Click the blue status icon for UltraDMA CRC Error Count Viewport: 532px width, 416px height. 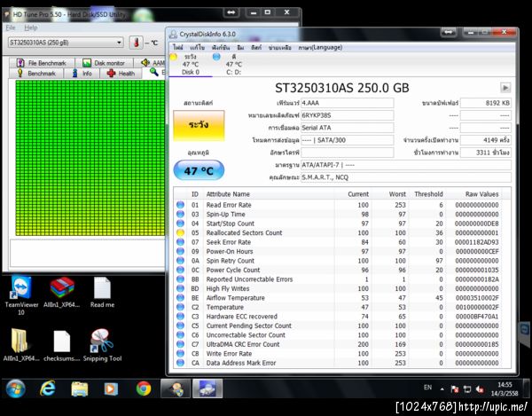click(x=181, y=344)
